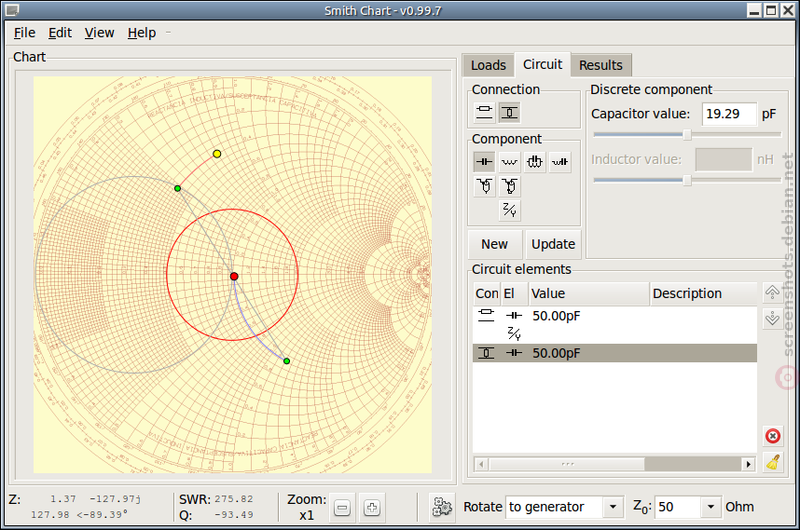The image size is (800, 530).
Task: Switch to the Loads tab
Action: (488, 65)
